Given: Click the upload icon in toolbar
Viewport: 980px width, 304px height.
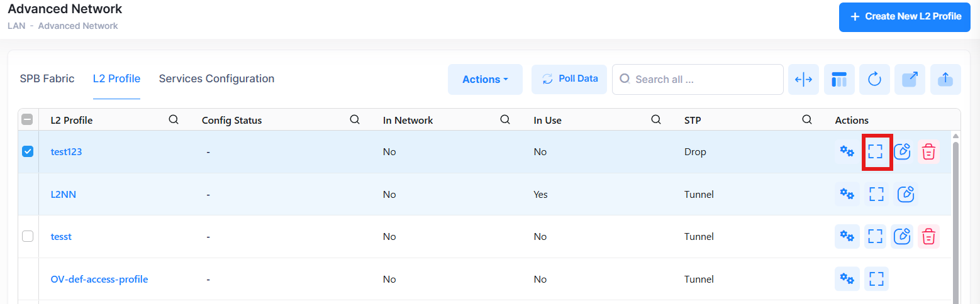Looking at the screenshot, I should point(945,80).
